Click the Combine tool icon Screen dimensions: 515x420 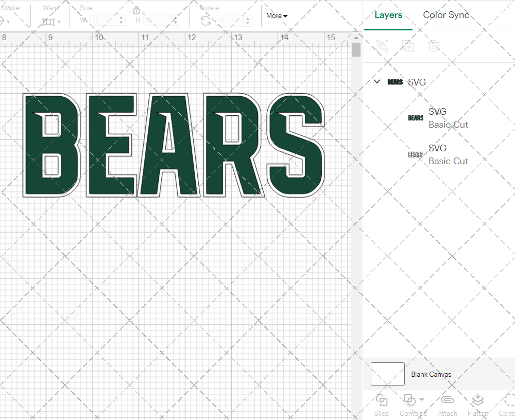[409, 400]
